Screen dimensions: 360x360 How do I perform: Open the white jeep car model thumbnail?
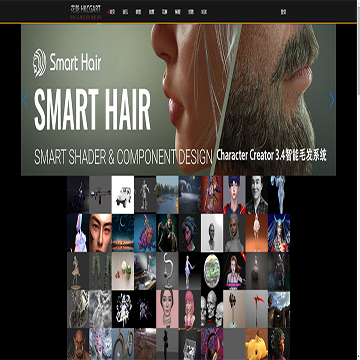coord(123,195)
